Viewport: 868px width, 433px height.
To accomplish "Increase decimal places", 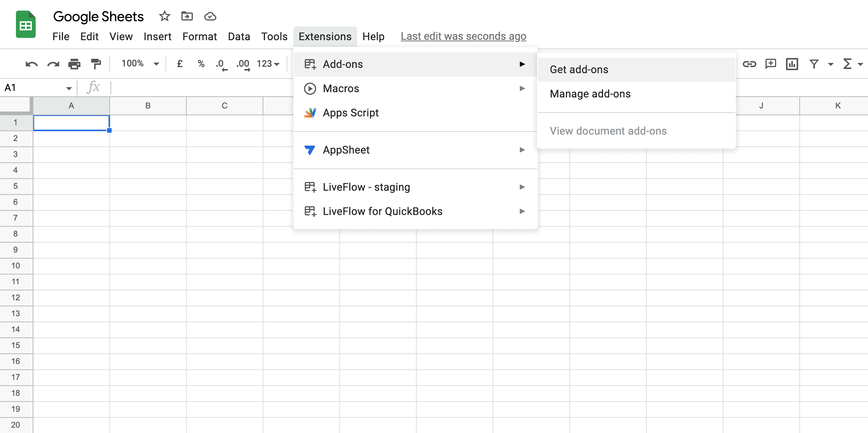I will [x=243, y=64].
